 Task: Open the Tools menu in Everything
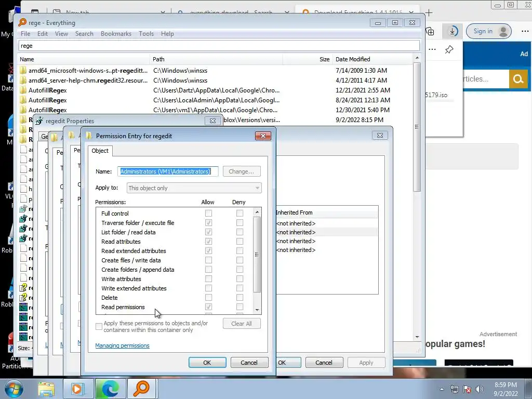tap(146, 34)
